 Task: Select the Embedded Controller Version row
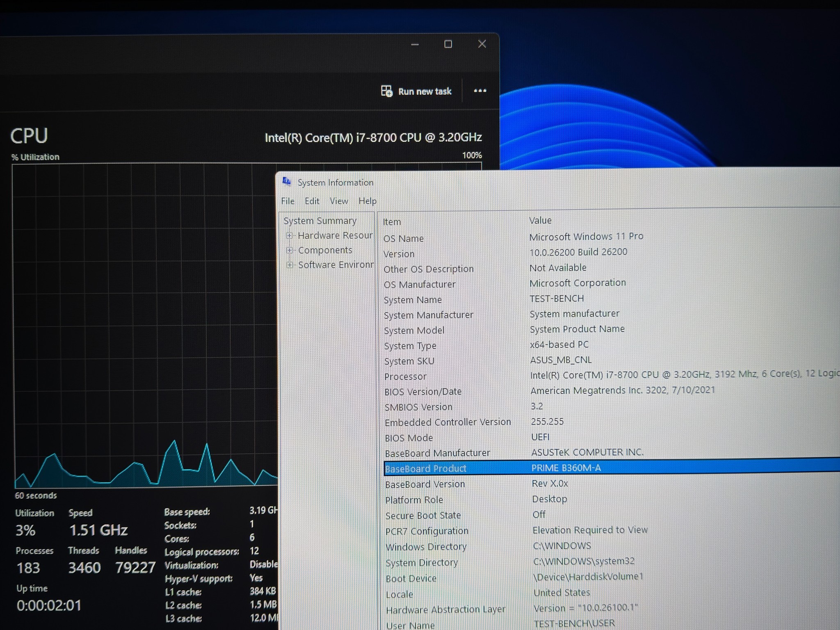(611, 422)
